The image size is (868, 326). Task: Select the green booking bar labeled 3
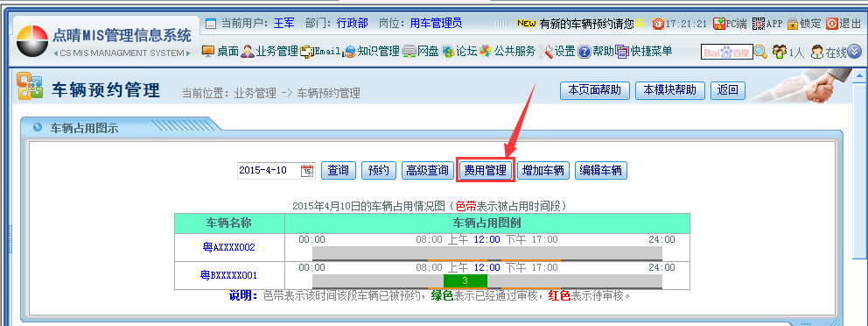pos(465,280)
